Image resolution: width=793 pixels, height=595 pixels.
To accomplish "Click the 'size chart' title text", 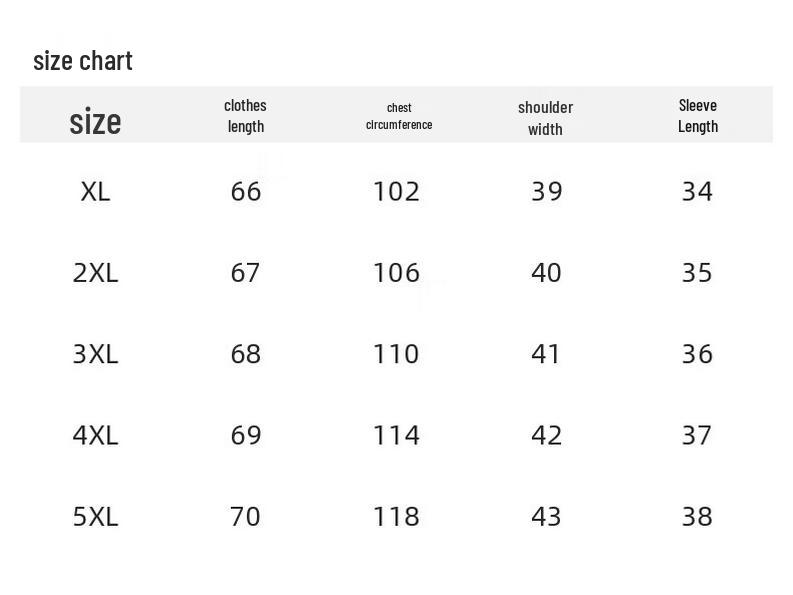I will pyautogui.click(x=83, y=61).
